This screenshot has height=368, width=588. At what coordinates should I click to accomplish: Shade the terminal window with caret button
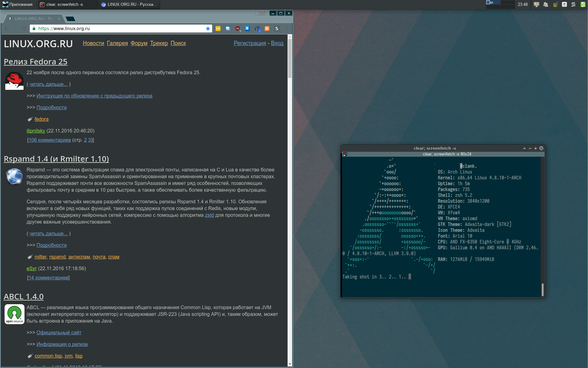click(524, 148)
